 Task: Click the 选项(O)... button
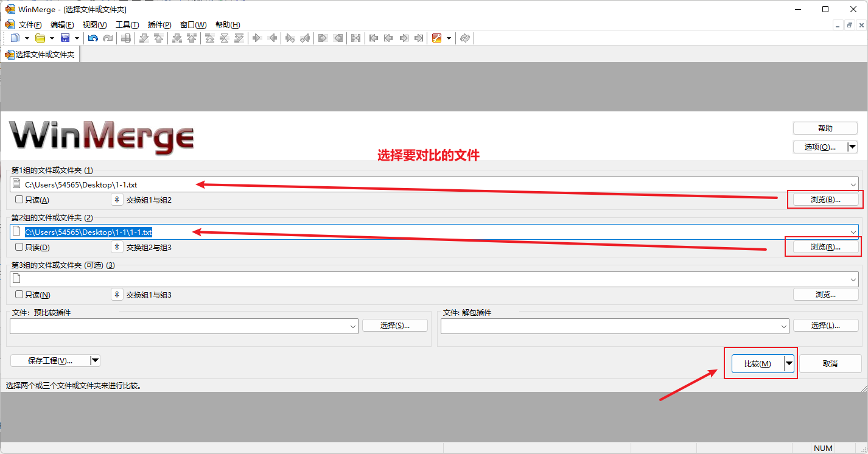click(820, 147)
